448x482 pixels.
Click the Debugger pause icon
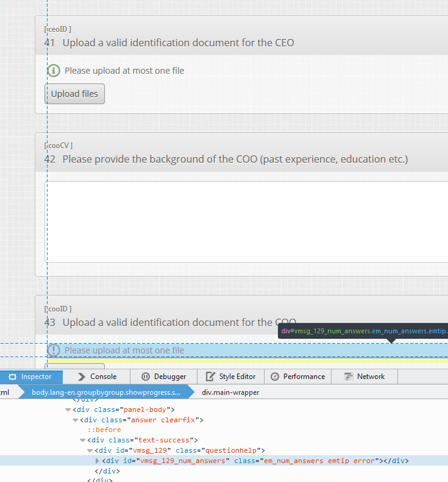145,377
